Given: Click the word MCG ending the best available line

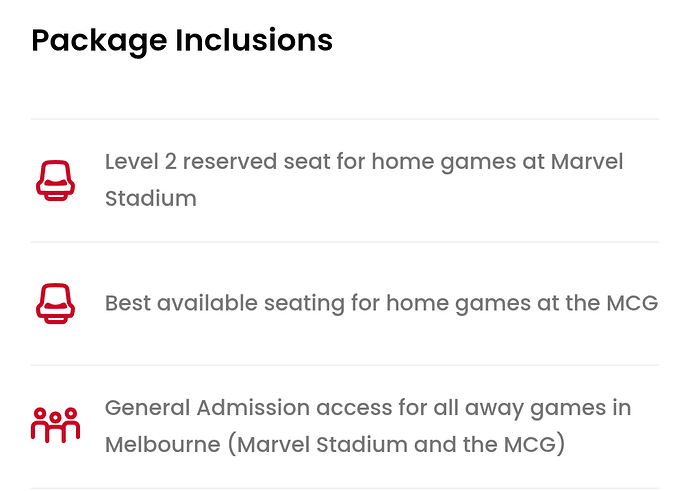Looking at the screenshot, I should click(x=632, y=303).
